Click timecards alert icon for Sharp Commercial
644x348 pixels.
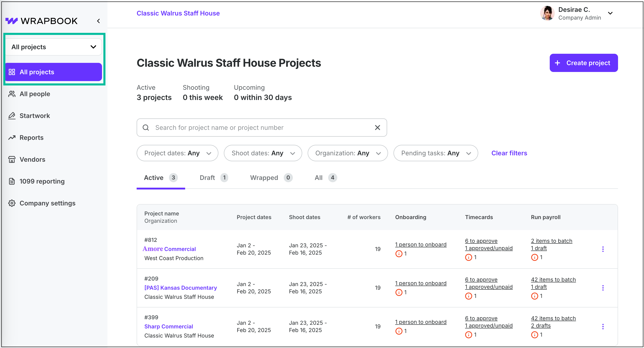point(468,335)
